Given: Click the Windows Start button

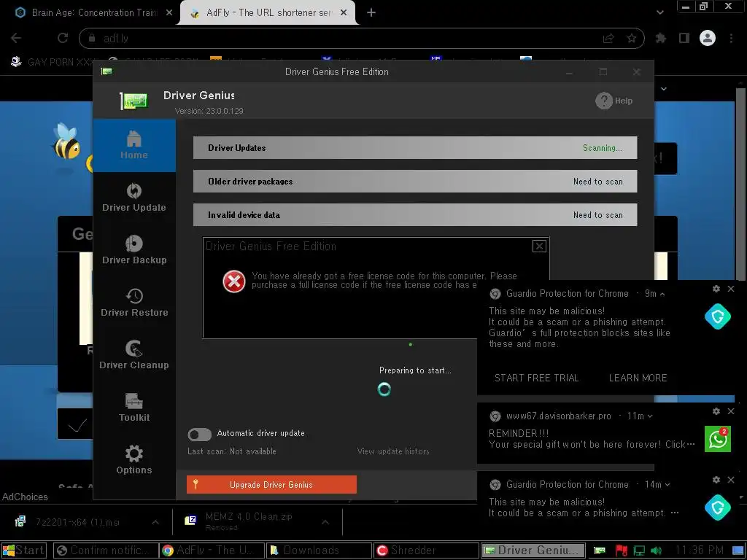Looking at the screenshot, I should [x=24, y=551].
